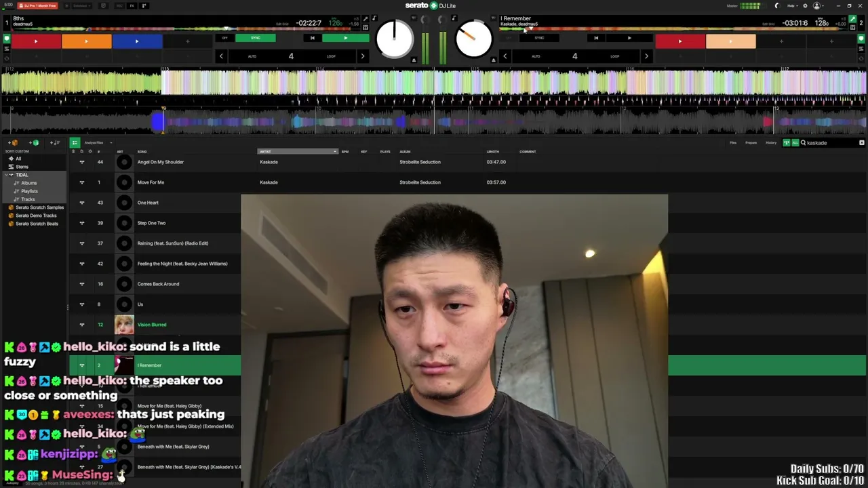Play deck 2 track I Remember
Image resolution: width=868 pixels, height=488 pixels.
coord(629,38)
